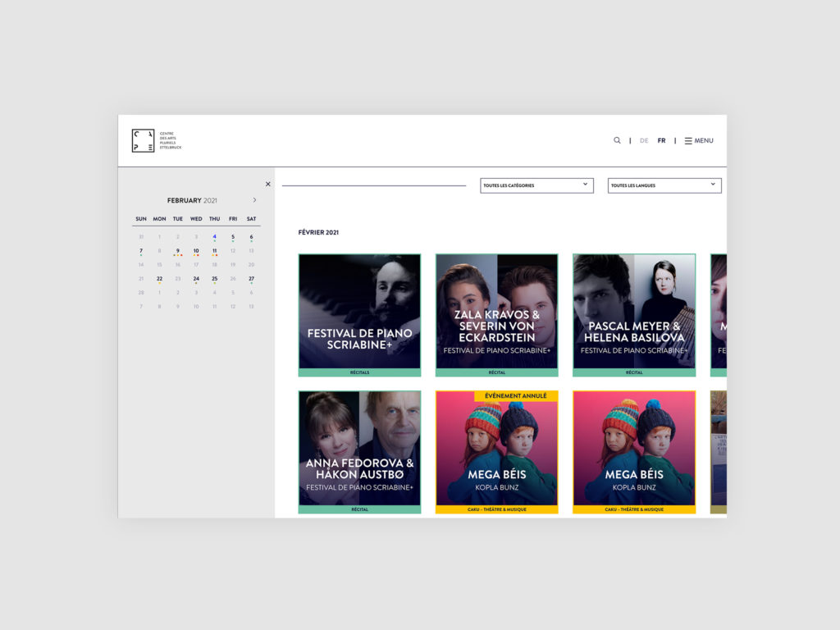840x630 pixels.
Task: Close the calendar panel with the X
Action: (267, 184)
